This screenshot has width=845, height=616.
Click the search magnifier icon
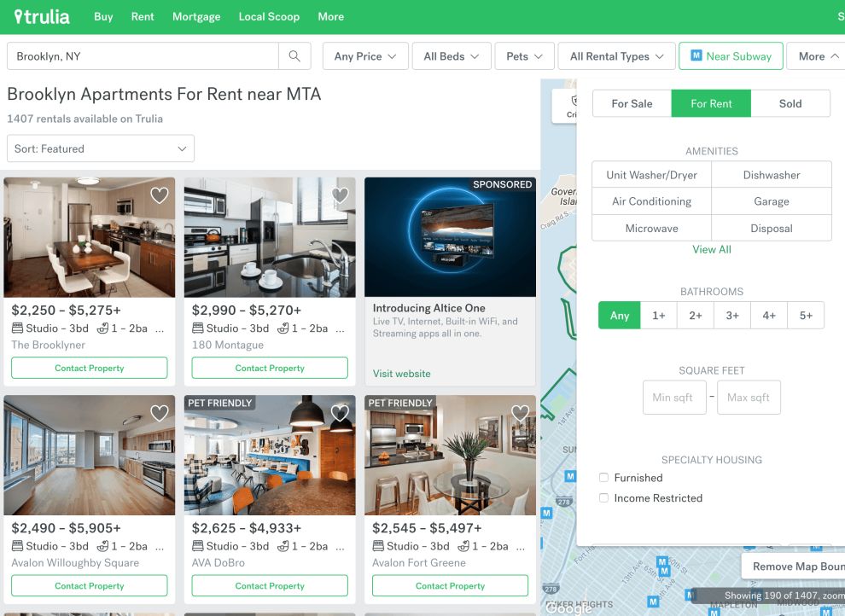294,56
